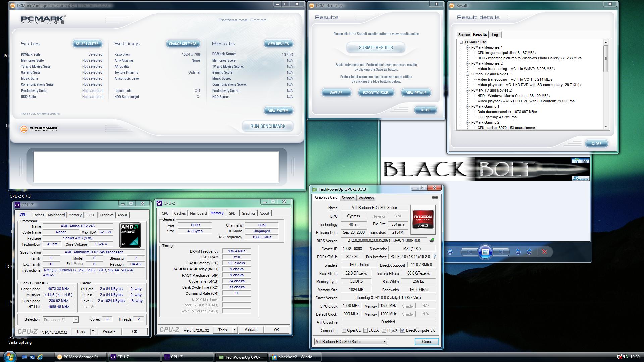Delete image with red X in photo viewer
The width and height of the screenshot is (644, 362).
(x=544, y=252)
